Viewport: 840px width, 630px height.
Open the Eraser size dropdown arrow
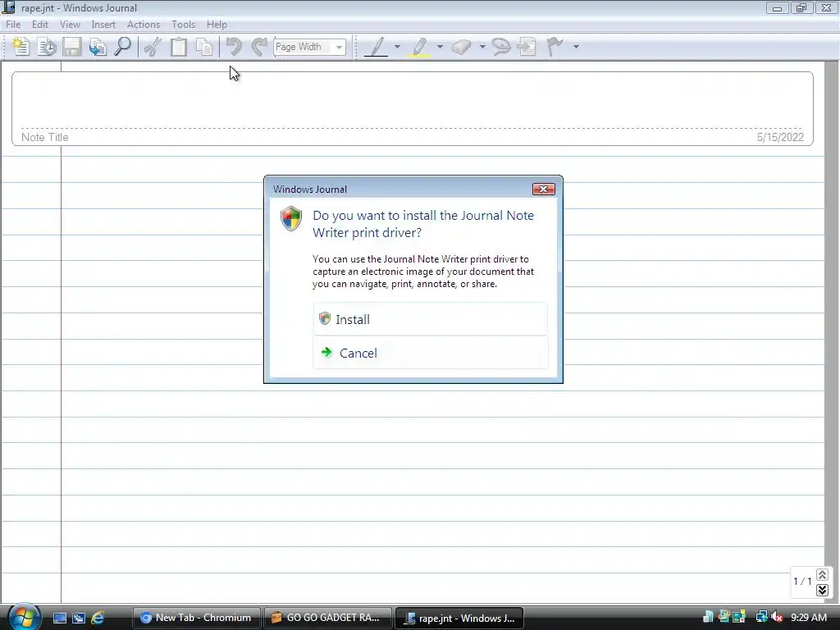[482, 47]
